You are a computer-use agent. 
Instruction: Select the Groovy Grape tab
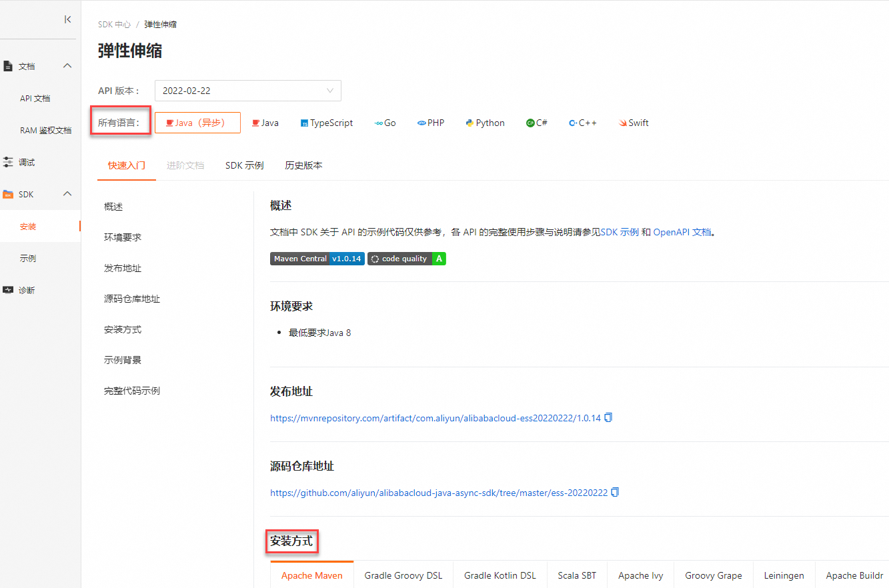click(x=714, y=575)
